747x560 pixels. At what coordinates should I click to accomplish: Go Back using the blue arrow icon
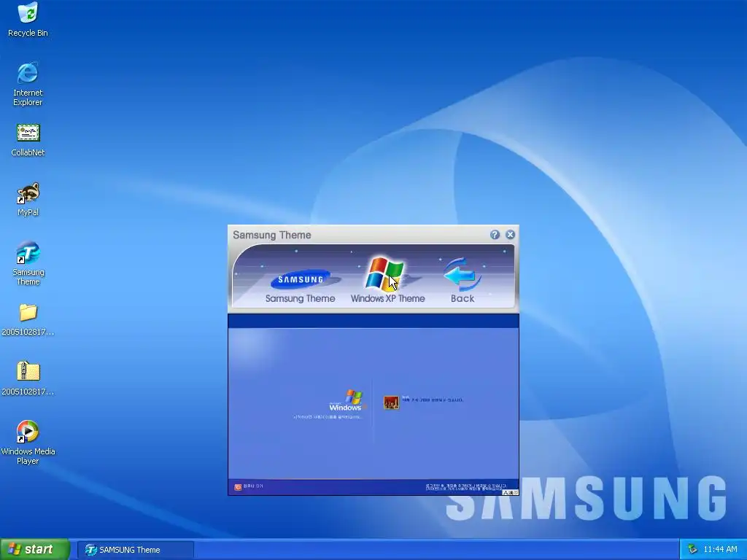click(462, 275)
